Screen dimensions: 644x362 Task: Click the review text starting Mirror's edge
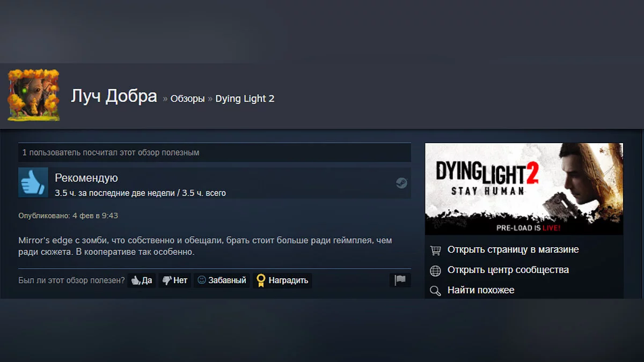(205, 246)
